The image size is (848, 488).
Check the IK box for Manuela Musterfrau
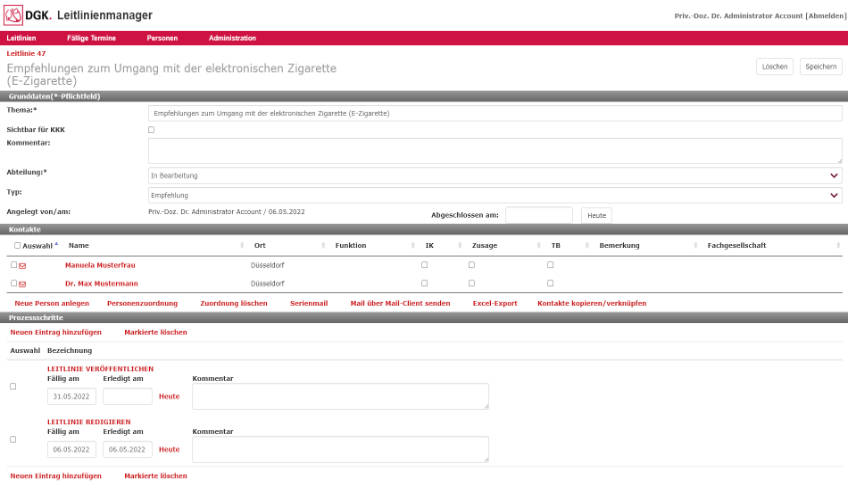[x=425, y=265]
